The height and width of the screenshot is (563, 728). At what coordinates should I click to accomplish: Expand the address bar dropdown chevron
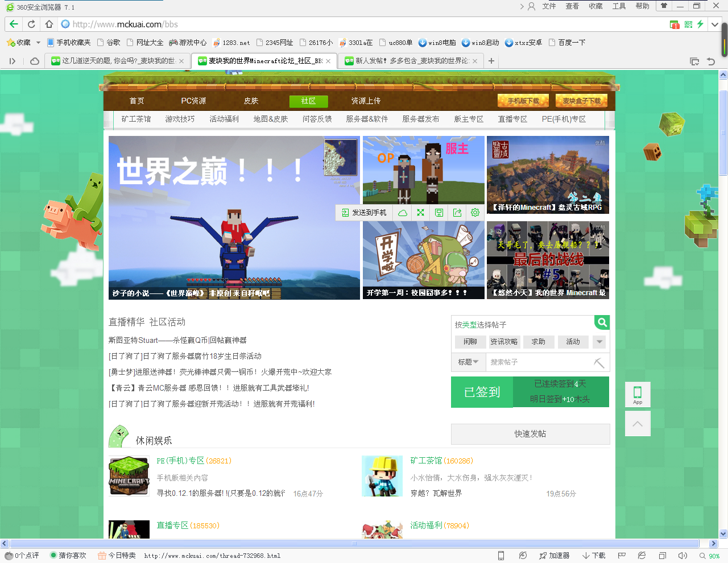tap(715, 24)
